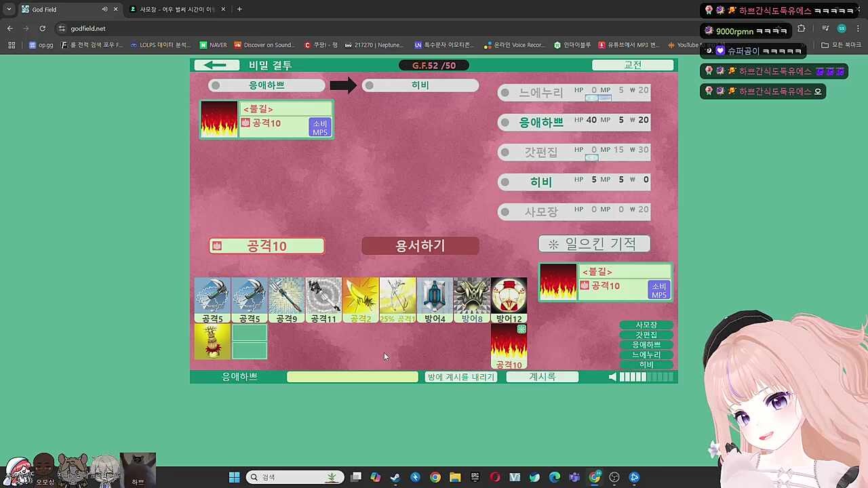Adjust the game volume bar

point(646,377)
